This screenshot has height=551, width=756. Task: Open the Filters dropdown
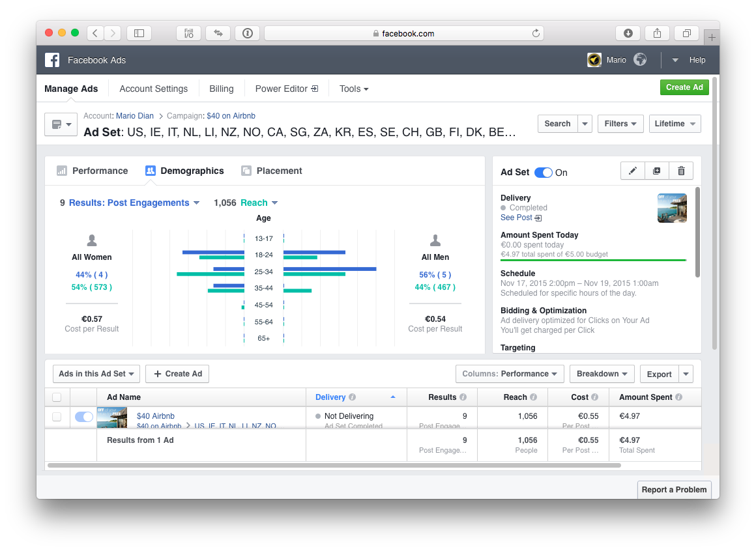620,124
